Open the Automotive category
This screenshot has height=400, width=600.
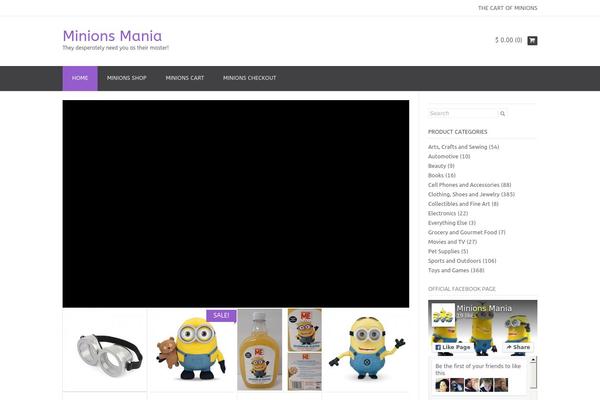tap(449, 157)
